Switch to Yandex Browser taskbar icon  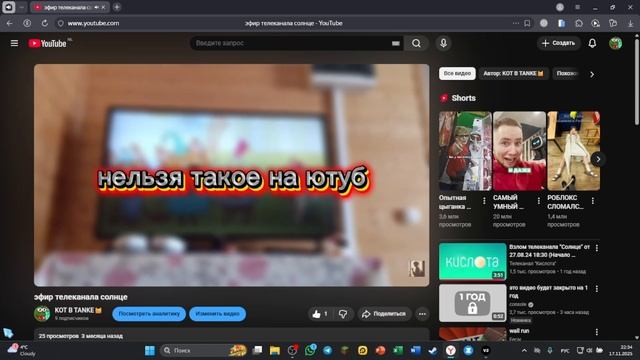pyautogui.click(x=451, y=350)
